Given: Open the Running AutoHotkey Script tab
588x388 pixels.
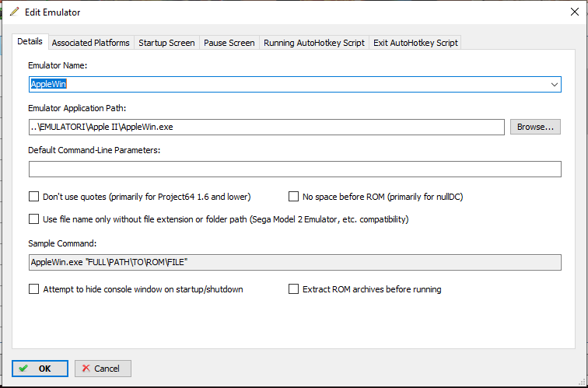Looking at the screenshot, I should (314, 43).
